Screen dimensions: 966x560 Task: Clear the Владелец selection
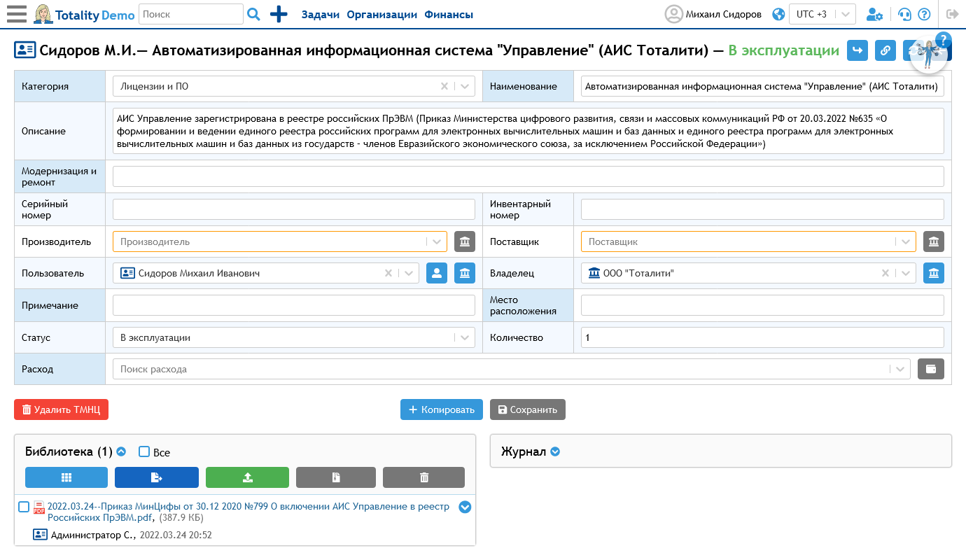pyautogui.click(x=885, y=273)
